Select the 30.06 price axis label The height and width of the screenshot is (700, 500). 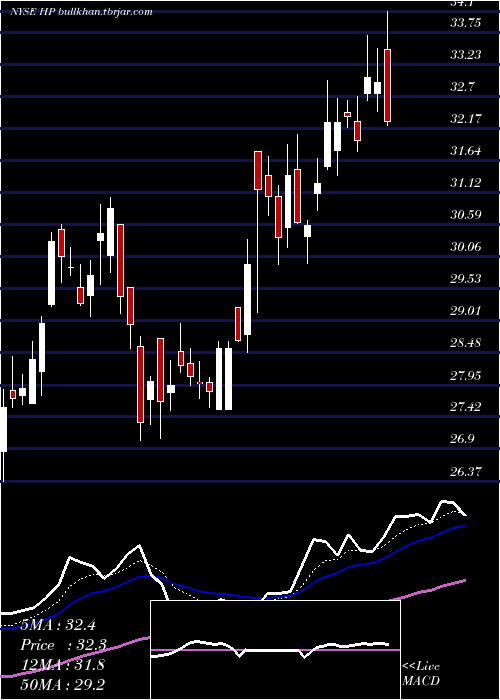pyautogui.click(x=466, y=246)
